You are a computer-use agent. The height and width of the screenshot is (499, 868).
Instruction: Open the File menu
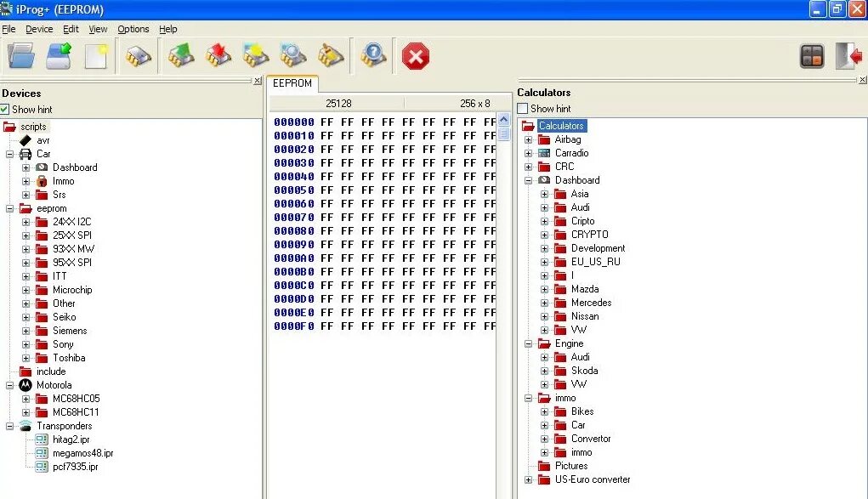pyautogui.click(x=9, y=29)
